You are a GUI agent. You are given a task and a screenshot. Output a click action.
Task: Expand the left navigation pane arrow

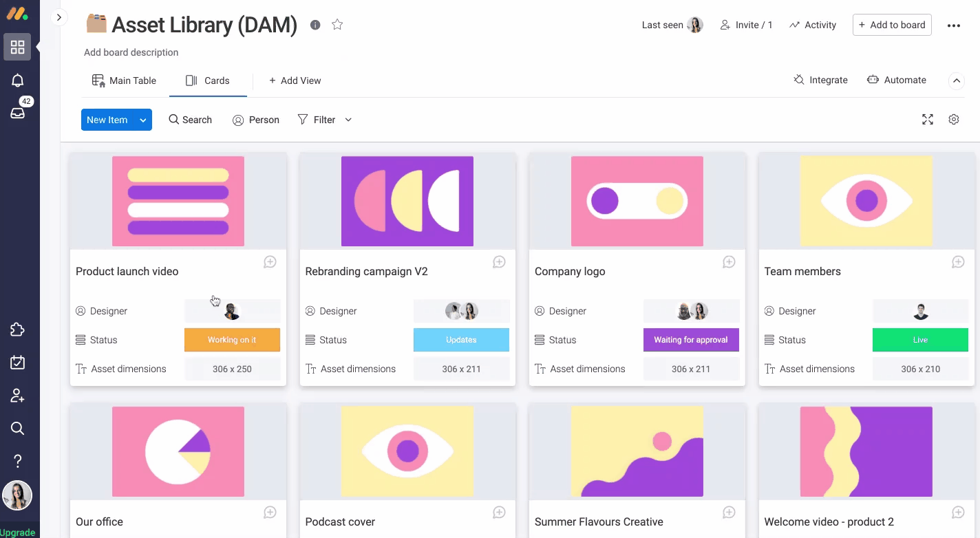pyautogui.click(x=59, y=17)
